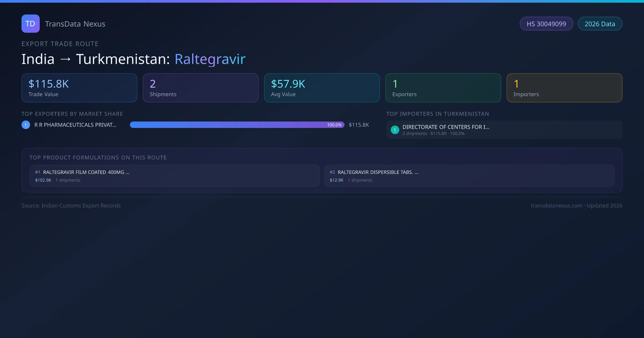The width and height of the screenshot is (644, 338).
Task: Select the Trade Value stat card
Action: coord(79,88)
